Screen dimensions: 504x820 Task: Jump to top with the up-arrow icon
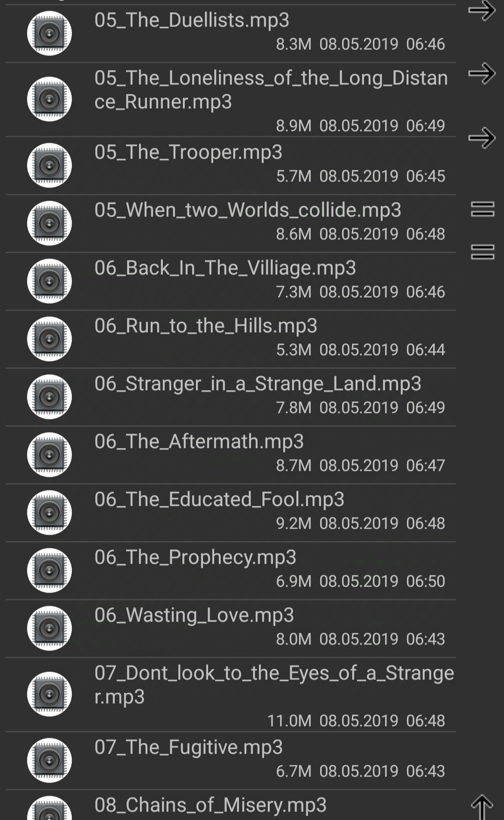coord(482,807)
